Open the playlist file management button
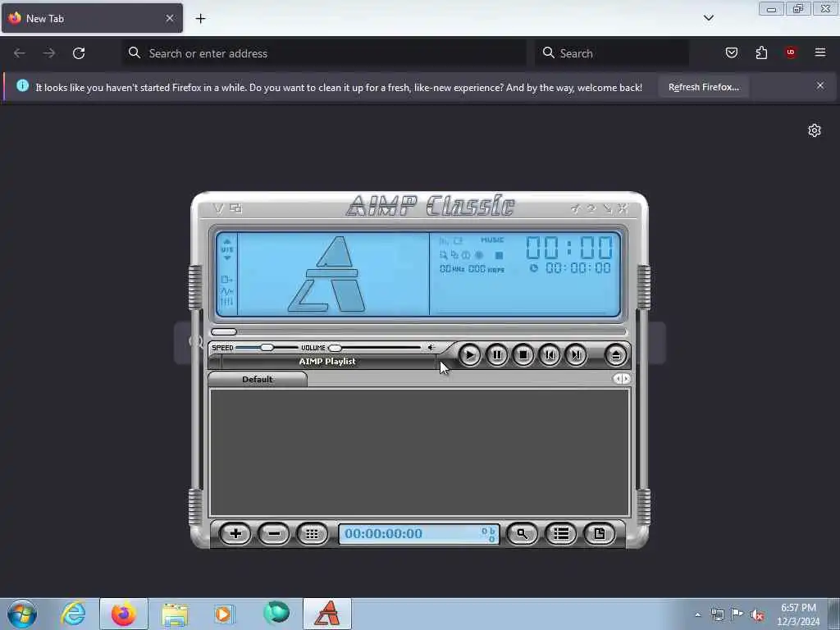Image resolution: width=840 pixels, height=630 pixels. 600,533
